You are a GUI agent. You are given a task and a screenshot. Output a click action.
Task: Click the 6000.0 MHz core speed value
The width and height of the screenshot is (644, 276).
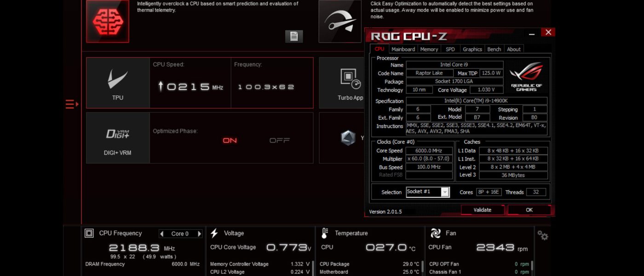pos(429,150)
